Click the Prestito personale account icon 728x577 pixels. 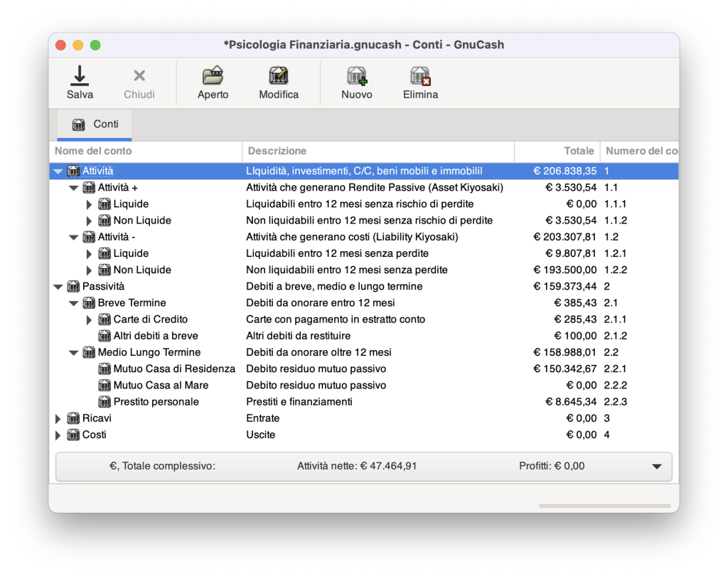point(105,402)
